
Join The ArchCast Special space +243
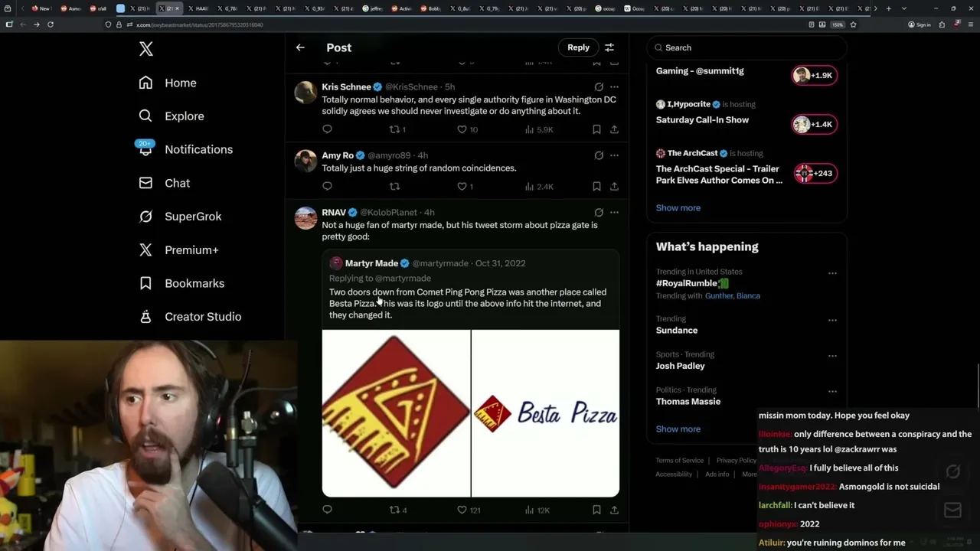pos(814,173)
